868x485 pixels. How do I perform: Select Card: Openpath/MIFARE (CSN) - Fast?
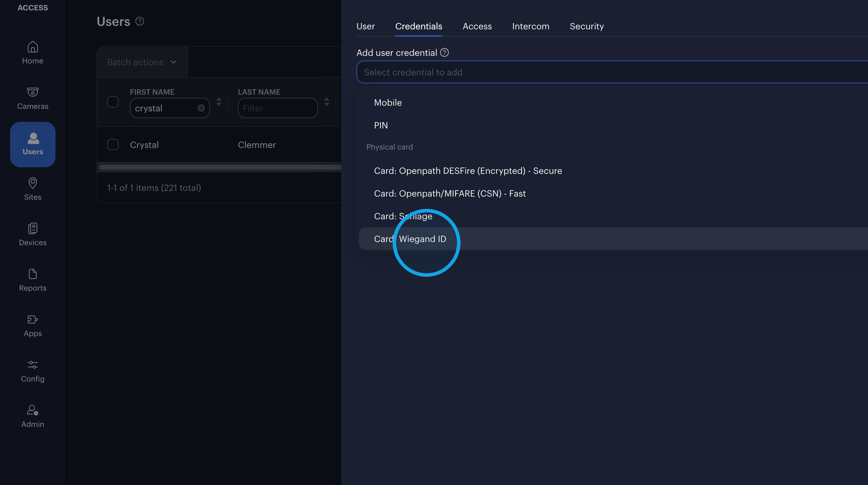613,193
